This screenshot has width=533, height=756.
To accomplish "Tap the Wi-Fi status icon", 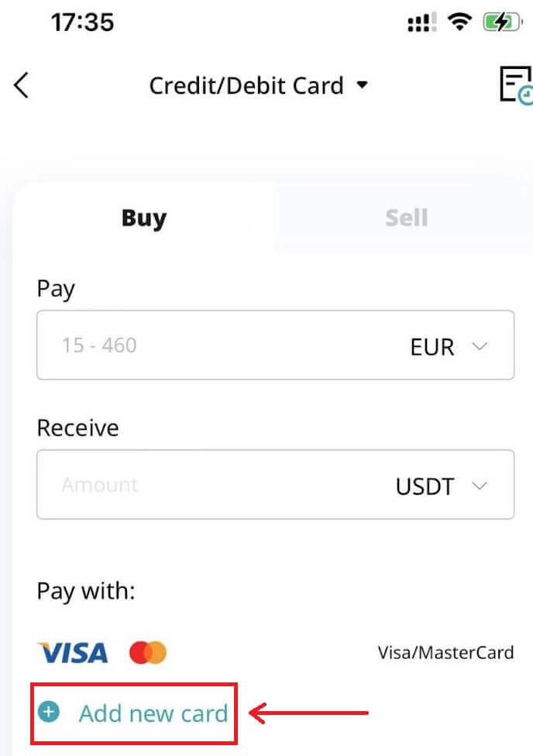I will point(460,22).
